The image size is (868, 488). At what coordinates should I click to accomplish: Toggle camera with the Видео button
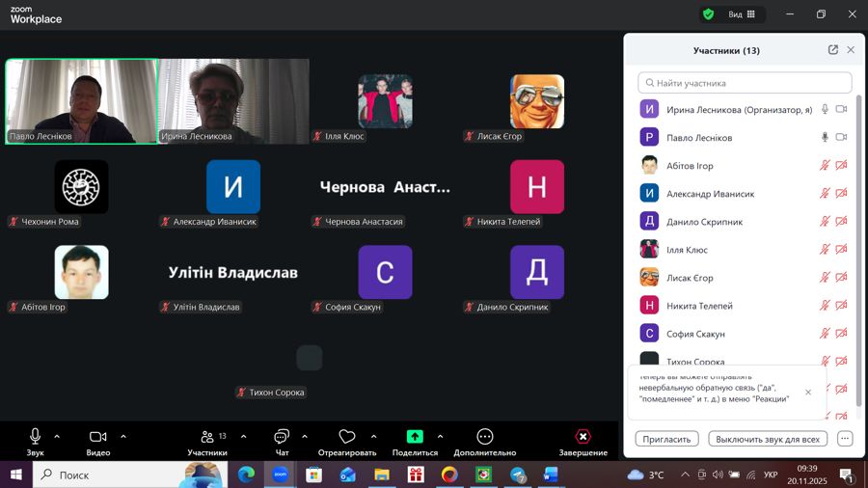coord(97,437)
